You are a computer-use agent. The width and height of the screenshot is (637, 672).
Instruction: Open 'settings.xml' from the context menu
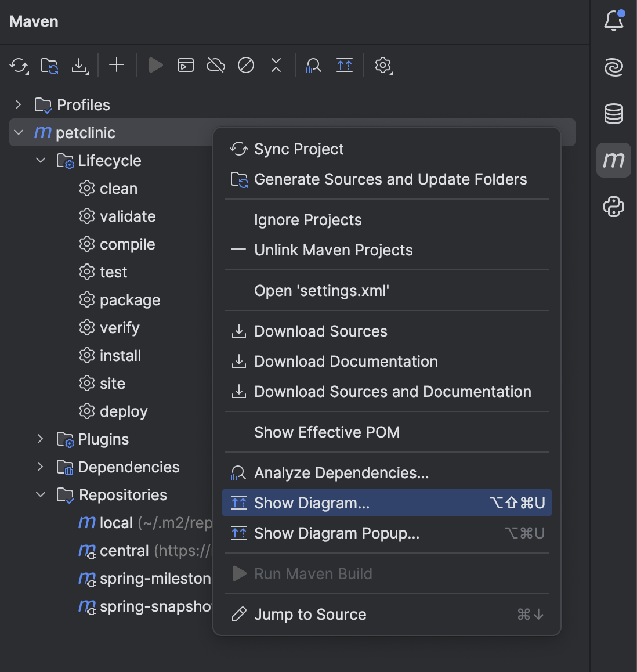pyautogui.click(x=321, y=290)
